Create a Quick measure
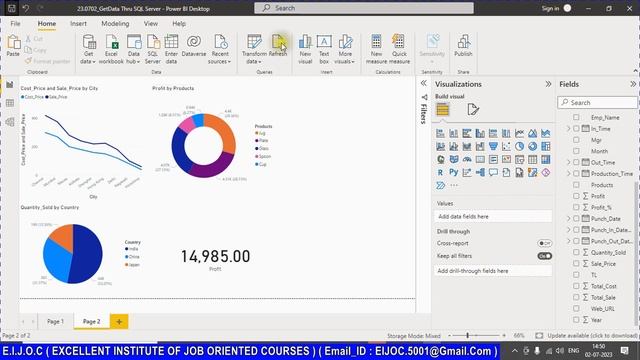The width and height of the screenshot is (640, 360). pyautogui.click(x=399, y=49)
